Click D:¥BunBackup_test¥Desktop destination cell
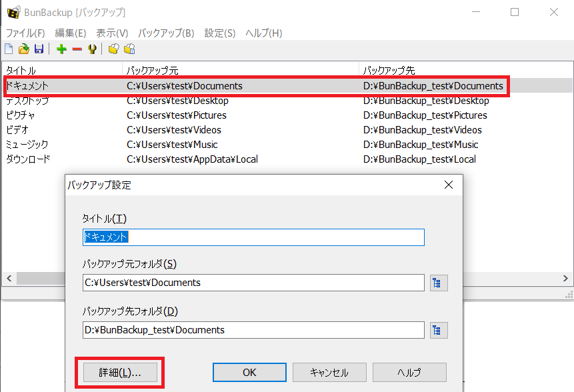The width and height of the screenshot is (574, 392). point(426,100)
